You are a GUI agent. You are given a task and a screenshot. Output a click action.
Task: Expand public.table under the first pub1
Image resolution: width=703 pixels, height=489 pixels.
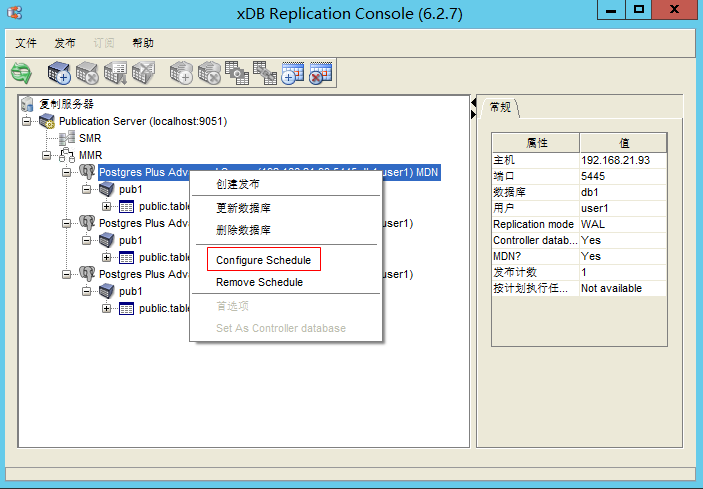tap(106, 207)
